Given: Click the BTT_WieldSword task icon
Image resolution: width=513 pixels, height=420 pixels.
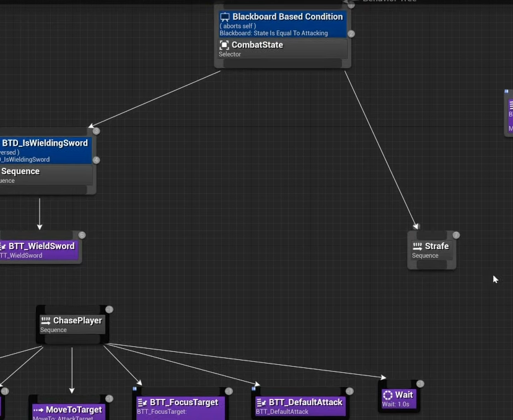Looking at the screenshot, I should click(x=2, y=247).
